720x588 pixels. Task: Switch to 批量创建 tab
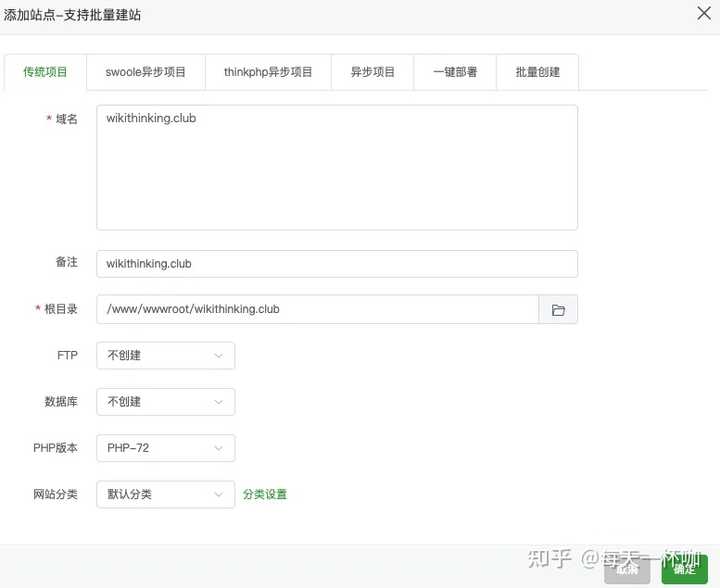point(537,72)
